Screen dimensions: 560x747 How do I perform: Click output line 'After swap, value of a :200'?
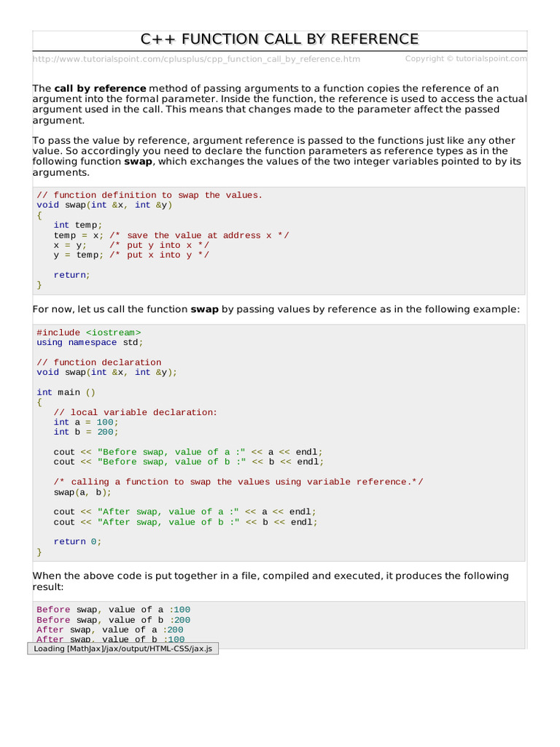[x=110, y=630]
